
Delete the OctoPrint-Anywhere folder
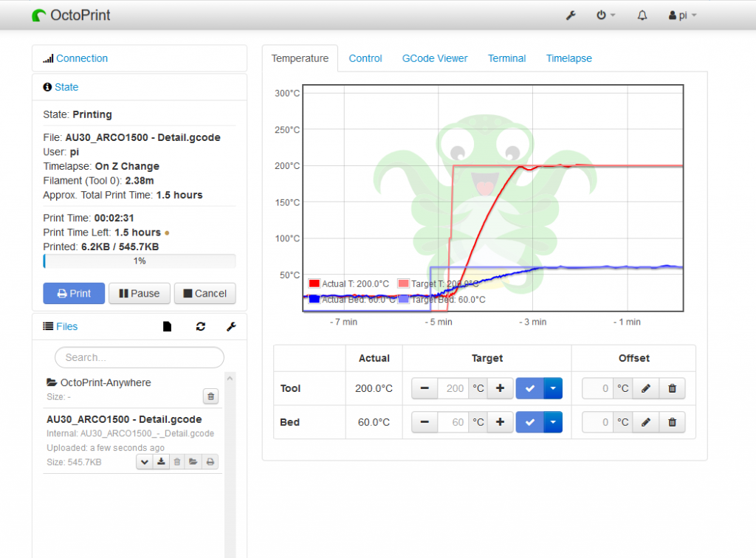click(x=210, y=396)
